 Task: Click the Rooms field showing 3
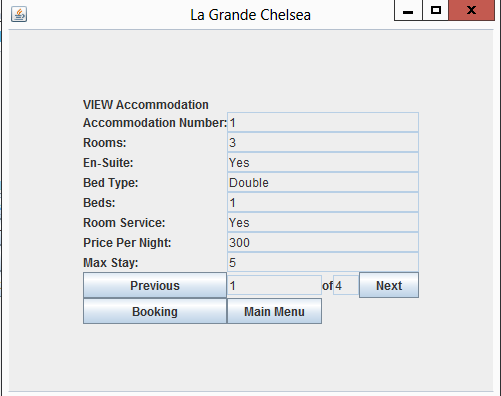tap(323, 142)
